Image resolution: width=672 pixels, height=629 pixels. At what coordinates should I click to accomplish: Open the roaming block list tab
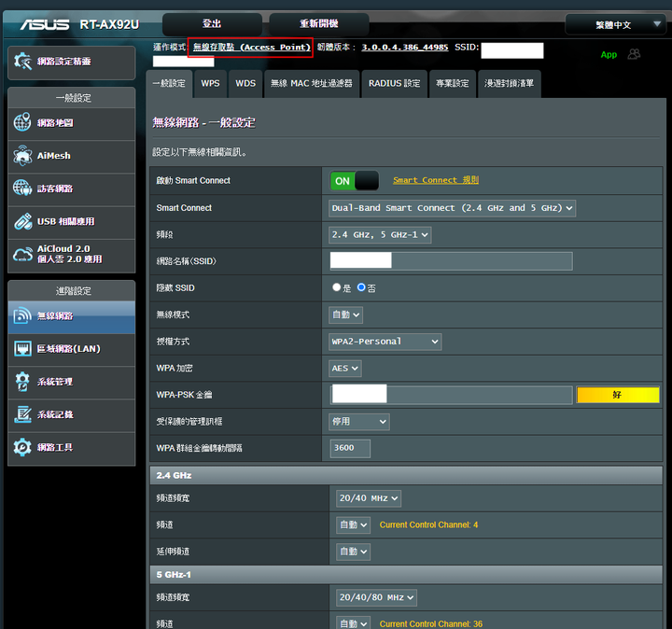[510, 84]
